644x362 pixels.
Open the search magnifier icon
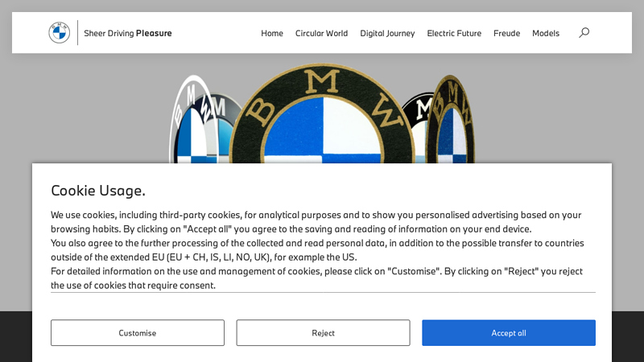point(584,32)
